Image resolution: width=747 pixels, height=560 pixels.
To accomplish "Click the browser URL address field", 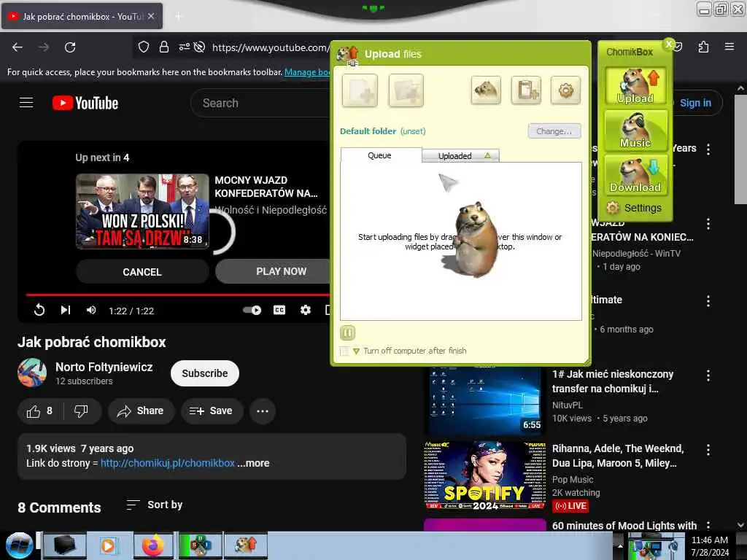I will tap(270, 47).
